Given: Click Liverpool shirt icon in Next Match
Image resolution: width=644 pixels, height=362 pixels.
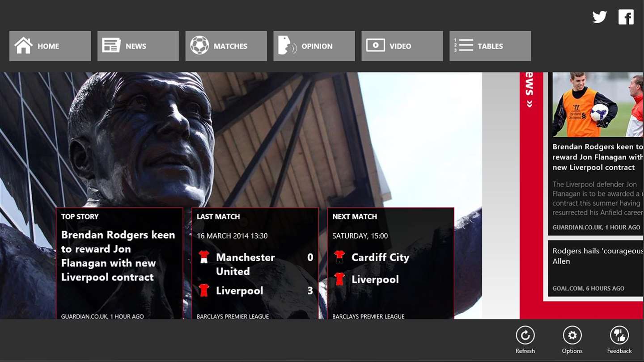Looking at the screenshot, I should 339,279.
